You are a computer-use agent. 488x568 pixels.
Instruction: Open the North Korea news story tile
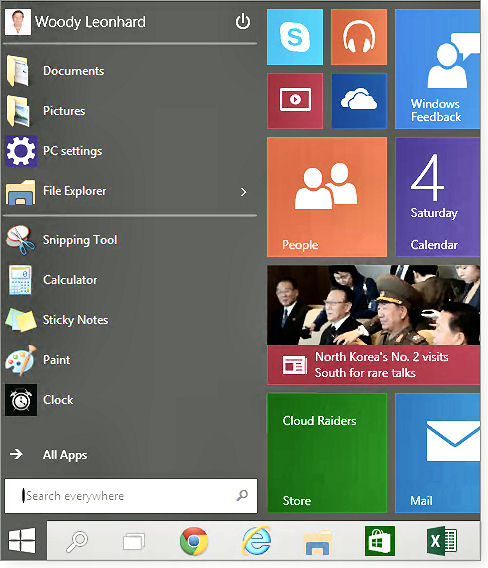tap(374, 325)
